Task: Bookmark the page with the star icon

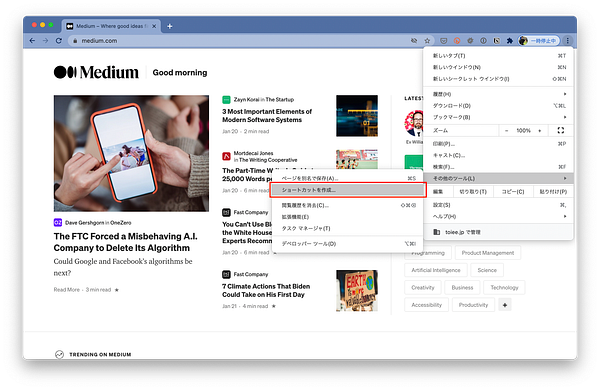Action: point(427,41)
